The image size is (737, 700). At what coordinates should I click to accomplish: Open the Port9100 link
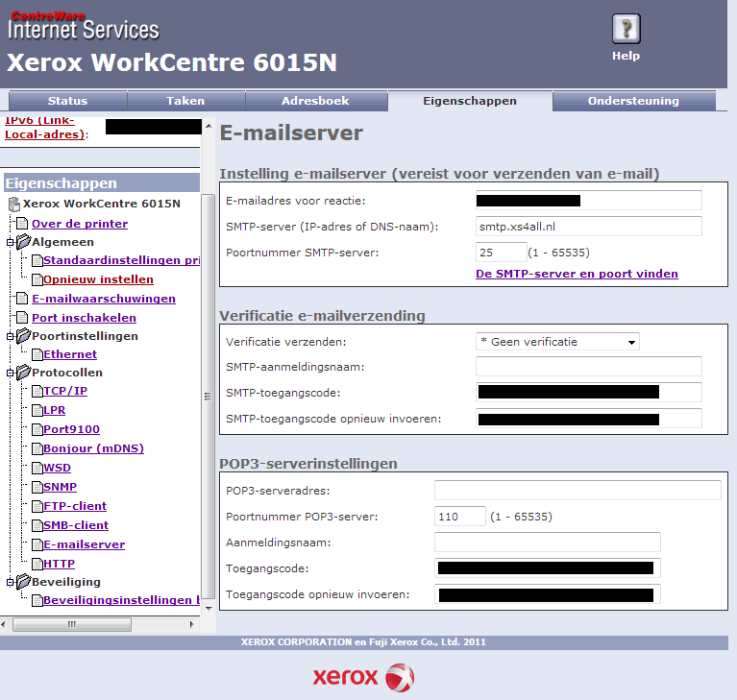click(x=71, y=429)
